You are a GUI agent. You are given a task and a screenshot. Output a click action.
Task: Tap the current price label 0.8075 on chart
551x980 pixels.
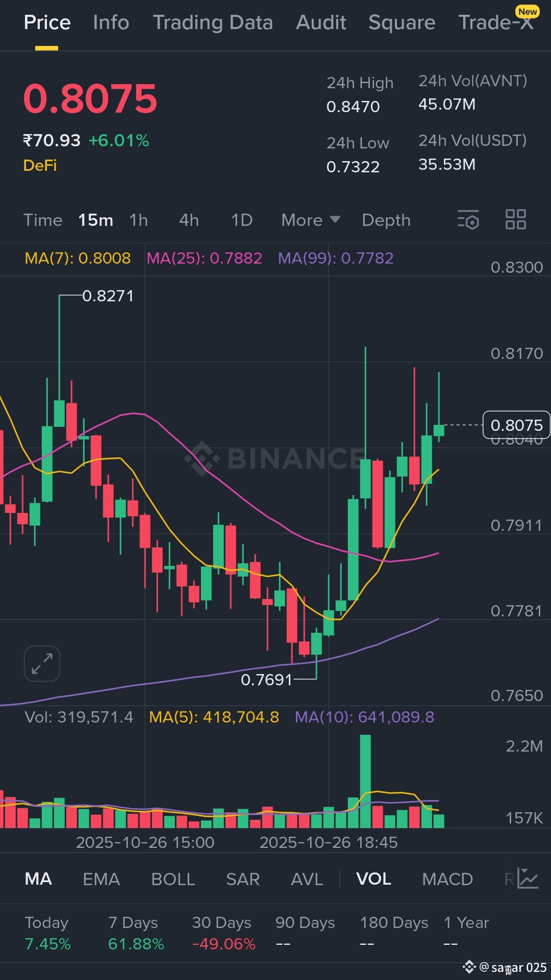(516, 425)
